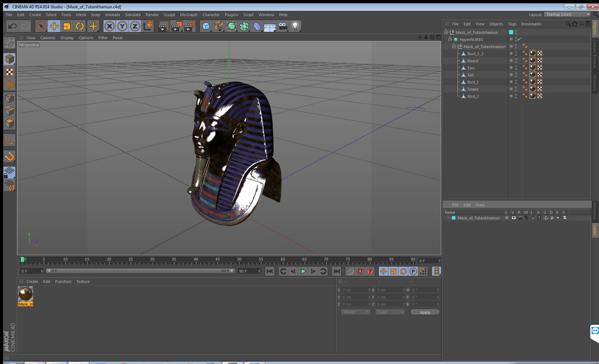
Task: Click the Undo arrow icon
Action: coord(12,26)
